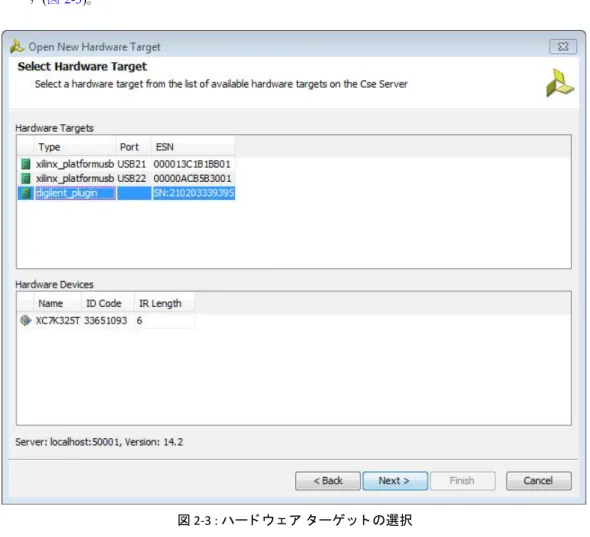Sort hardware targets by Type column
Screen dimensions: 590x537
(75, 148)
